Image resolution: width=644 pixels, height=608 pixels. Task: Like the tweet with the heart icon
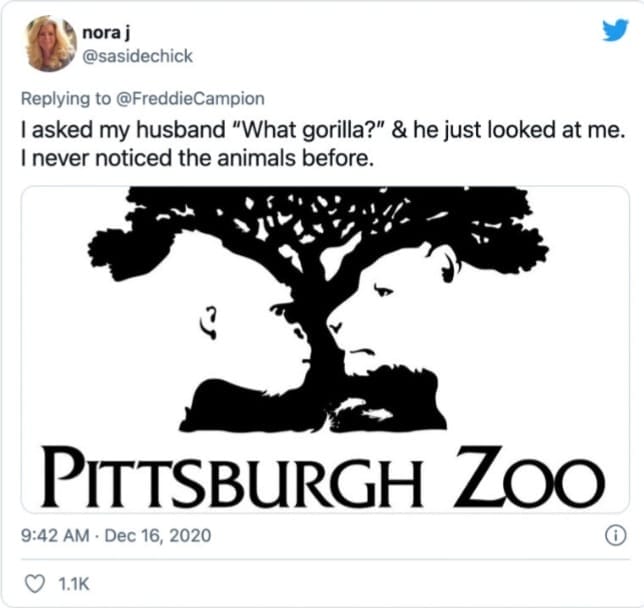coord(35,584)
